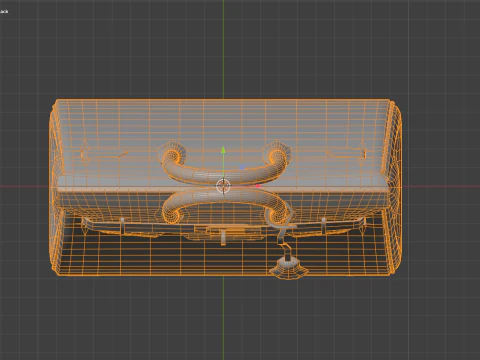Grab the red X-axis gizmo arrow

click(258, 186)
